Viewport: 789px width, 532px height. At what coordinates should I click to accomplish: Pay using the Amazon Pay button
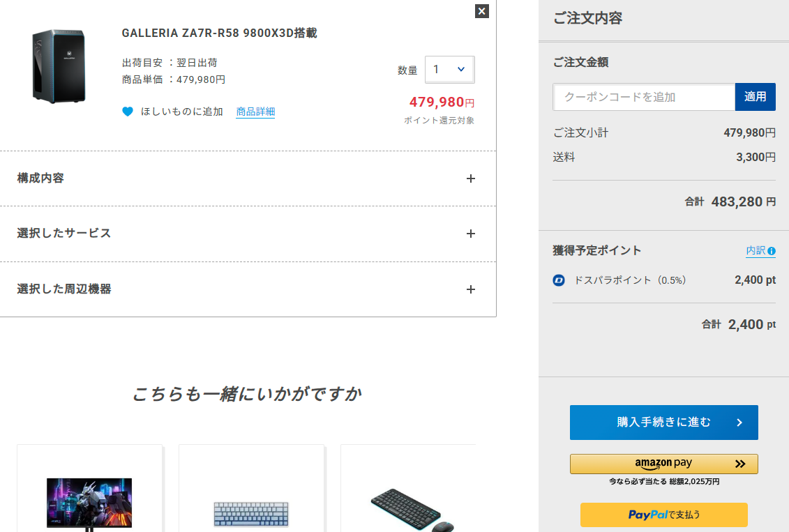coord(663,464)
